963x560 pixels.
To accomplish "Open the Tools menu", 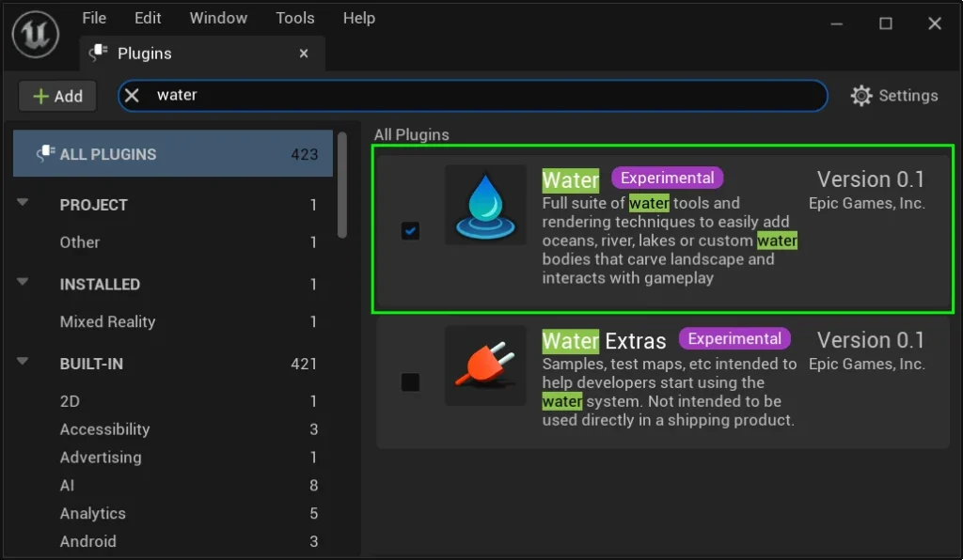I will [295, 18].
